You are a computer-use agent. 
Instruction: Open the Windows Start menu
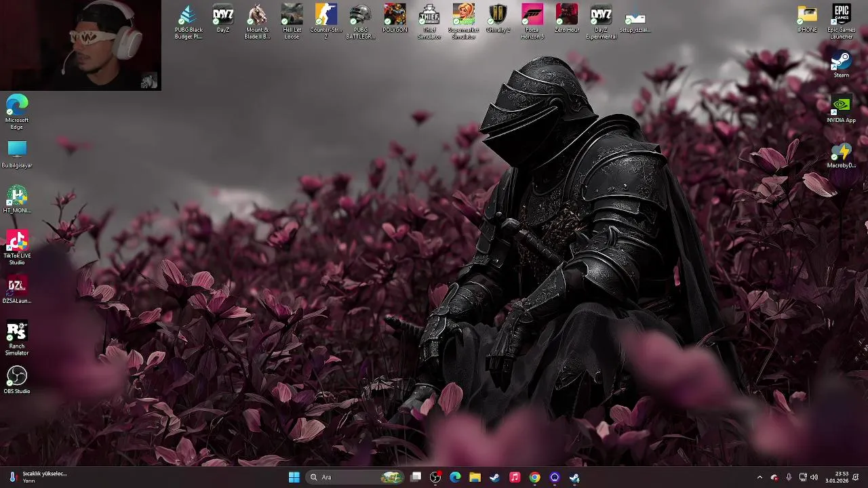click(x=294, y=477)
